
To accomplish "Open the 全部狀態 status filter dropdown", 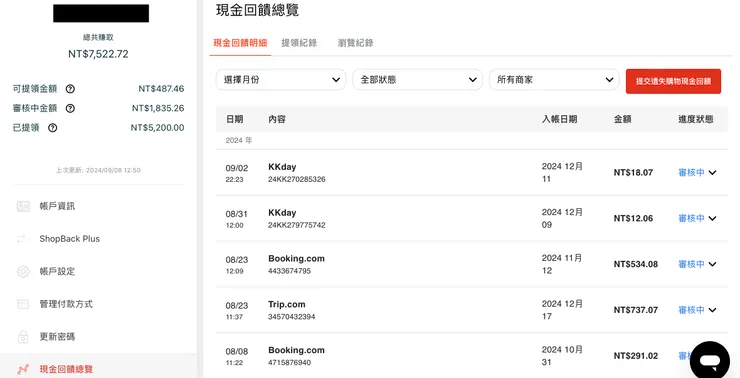I will click(x=418, y=80).
